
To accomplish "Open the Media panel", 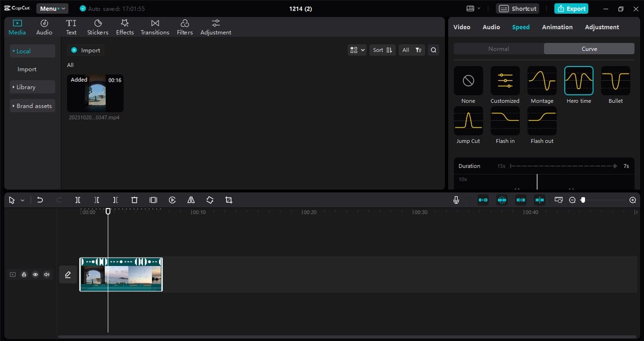I will click(17, 27).
